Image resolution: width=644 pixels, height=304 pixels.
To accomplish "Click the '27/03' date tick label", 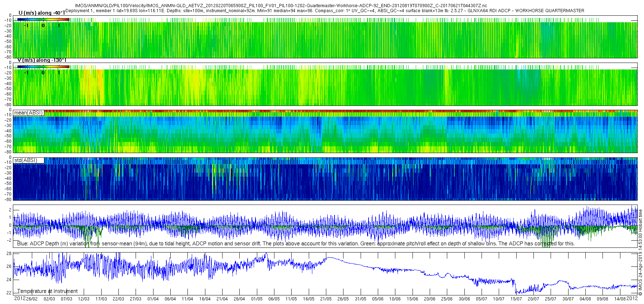I will [x=136, y=299].
